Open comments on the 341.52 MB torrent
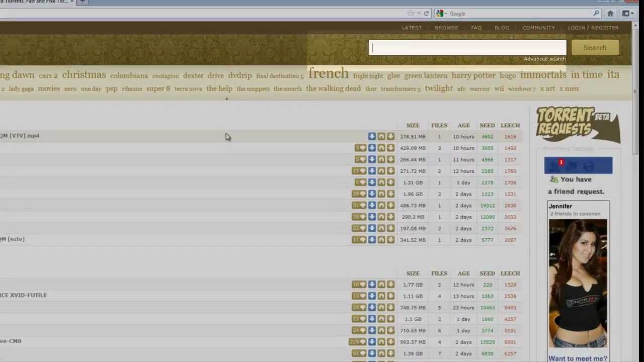Screen dimensions: 644x362 [359, 240]
